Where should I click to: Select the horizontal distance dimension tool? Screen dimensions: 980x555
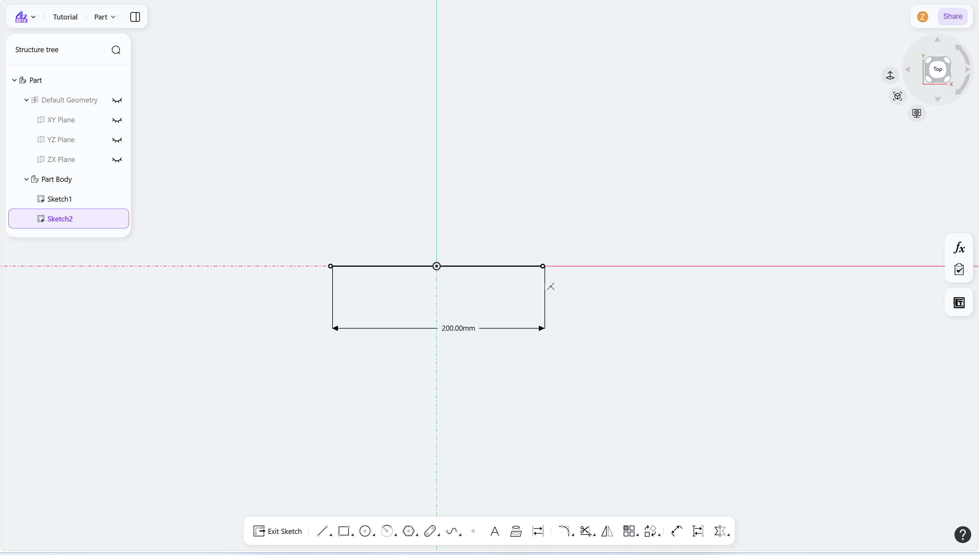[x=698, y=531]
